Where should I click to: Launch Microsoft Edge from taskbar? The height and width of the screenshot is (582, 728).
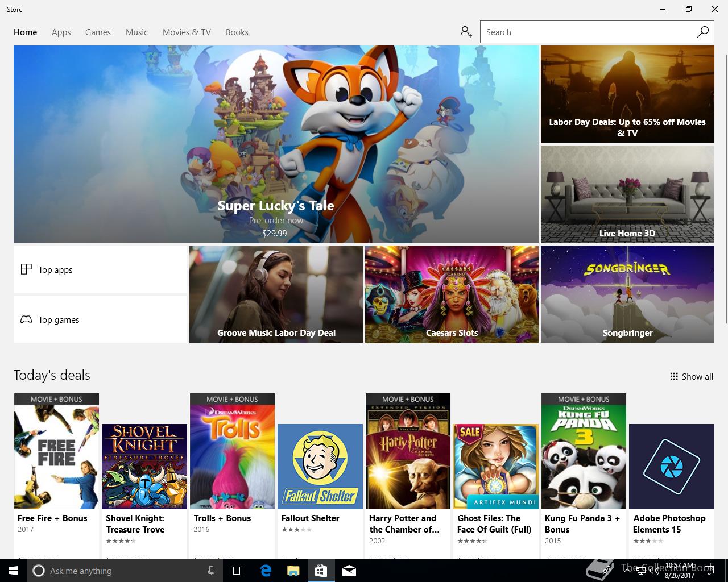click(x=266, y=571)
